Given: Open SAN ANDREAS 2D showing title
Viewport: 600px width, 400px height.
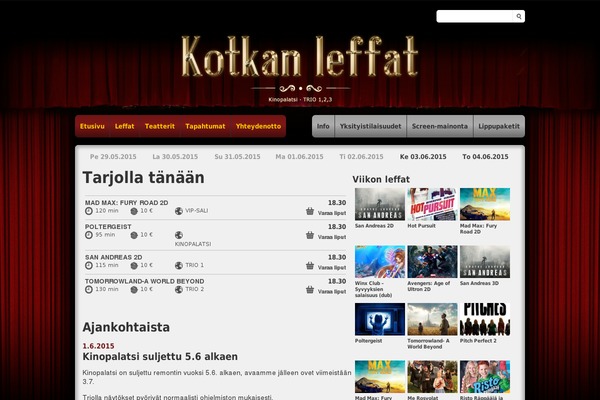Looking at the screenshot, I should (x=114, y=257).
